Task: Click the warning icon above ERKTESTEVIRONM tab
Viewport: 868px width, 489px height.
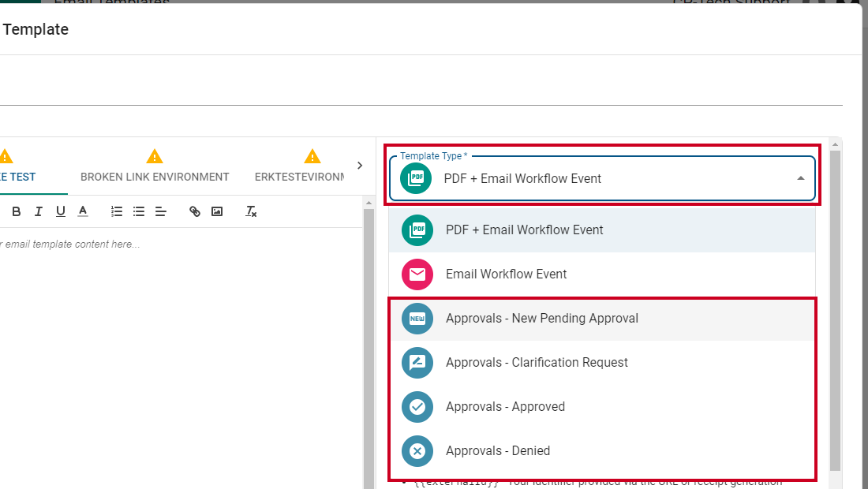Action: (x=312, y=156)
